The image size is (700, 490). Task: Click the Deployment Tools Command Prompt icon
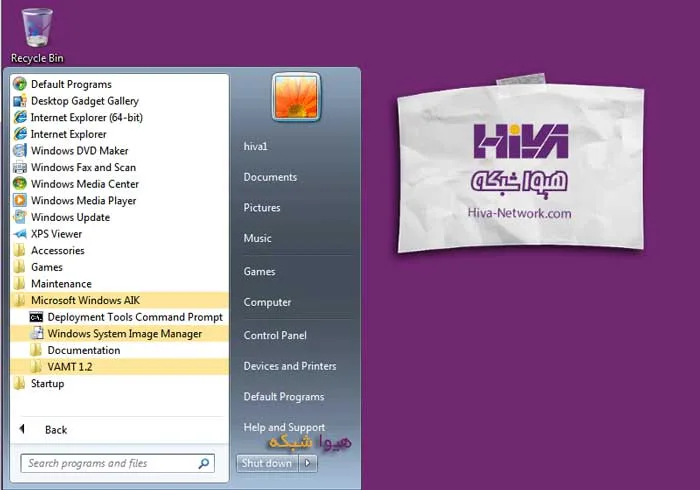pyautogui.click(x=36, y=317)
